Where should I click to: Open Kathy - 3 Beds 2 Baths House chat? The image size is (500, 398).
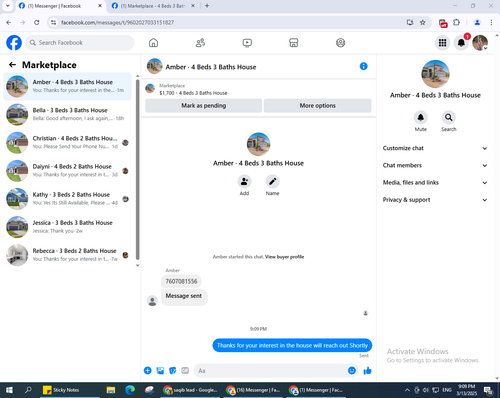click(x=67, y=199)
